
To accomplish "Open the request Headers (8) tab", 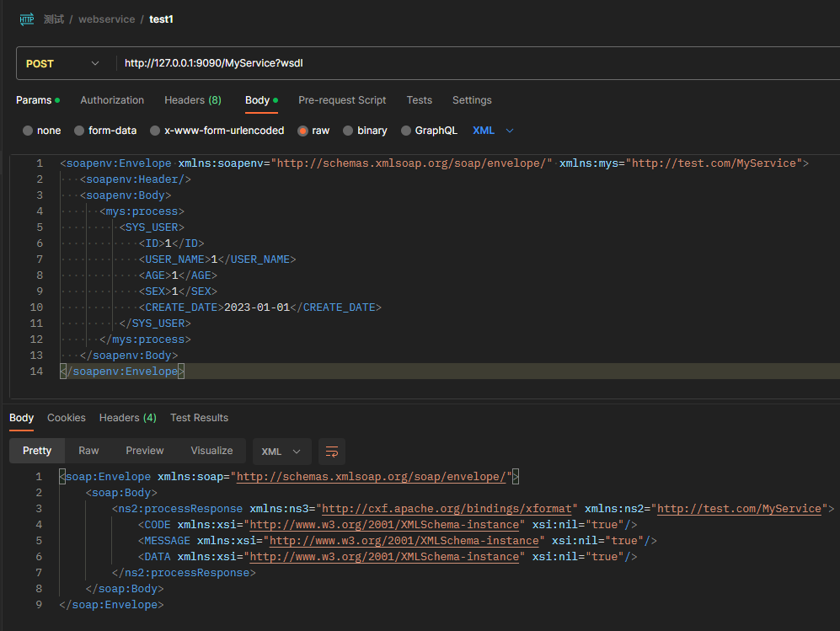I will (192, 100).
